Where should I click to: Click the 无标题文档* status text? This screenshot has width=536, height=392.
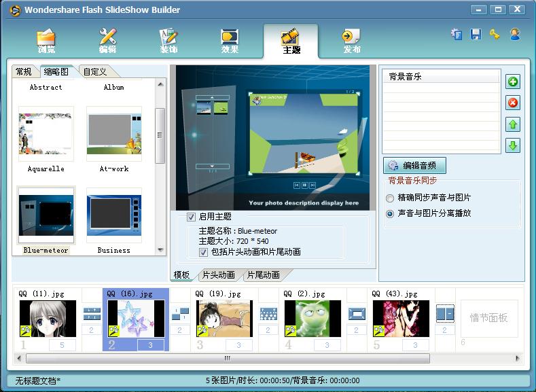(x=37, y=380)
